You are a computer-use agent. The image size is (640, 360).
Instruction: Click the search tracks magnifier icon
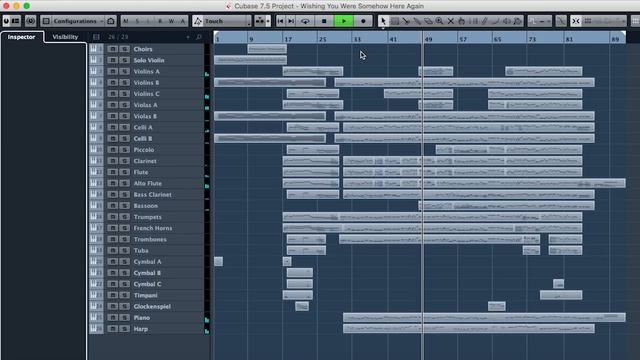click(199, 37)
